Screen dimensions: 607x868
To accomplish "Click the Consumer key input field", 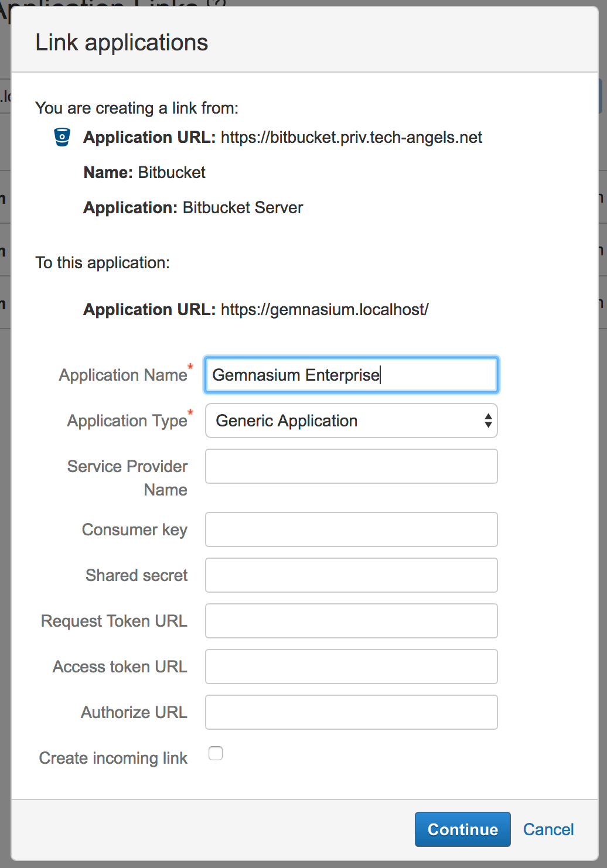I will (352, 529).
